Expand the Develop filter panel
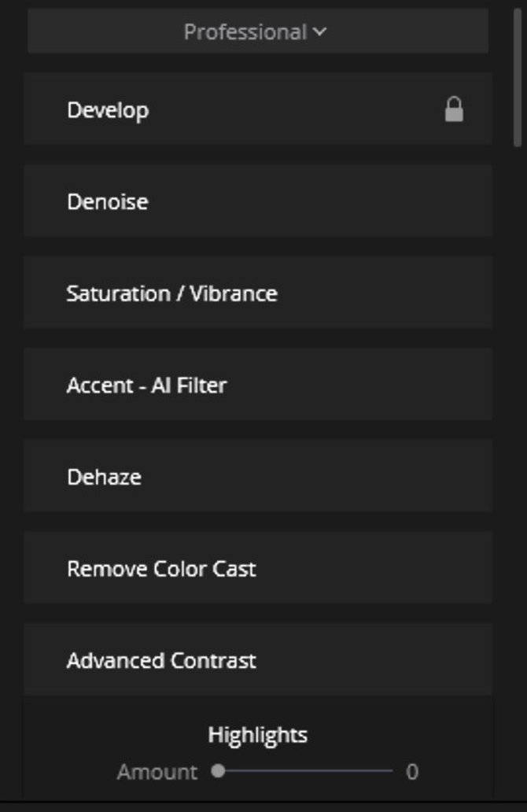 [258, 109]
